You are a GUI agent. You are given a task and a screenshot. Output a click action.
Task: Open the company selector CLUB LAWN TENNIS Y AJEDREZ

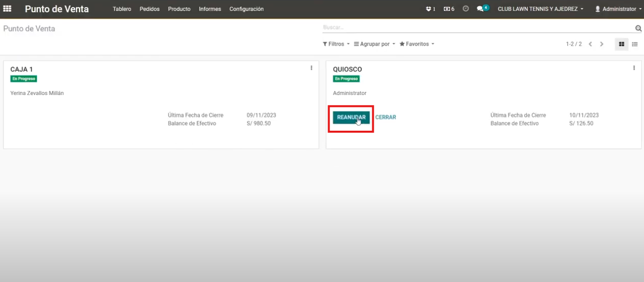click(x=540, y=9)
